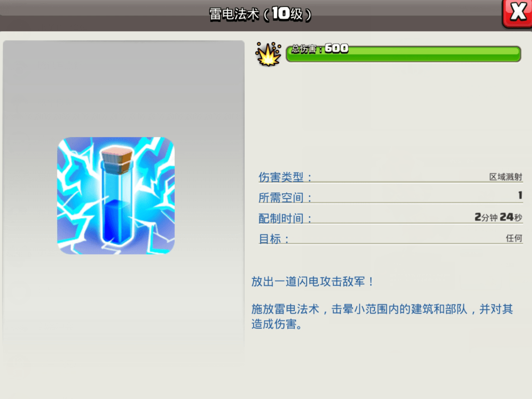Click the 雷电法术 title text
The height and width of the screenshot is (399, 532).
[x=234, y=14]
